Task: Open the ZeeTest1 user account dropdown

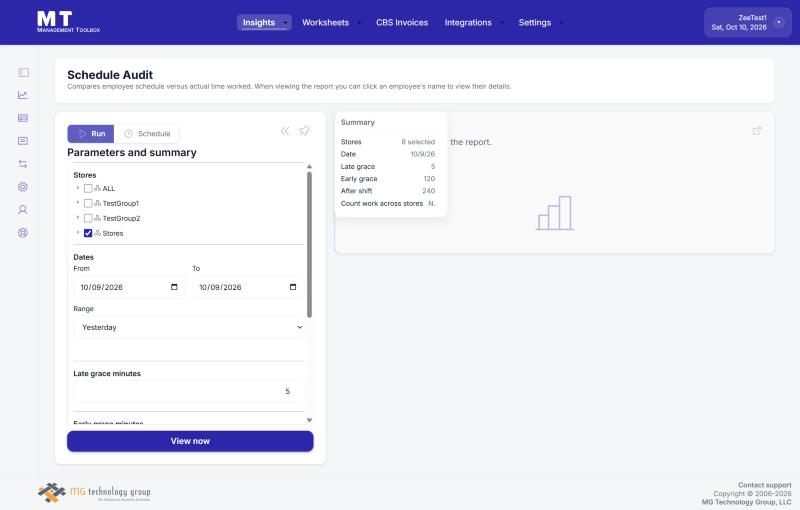Action: click(747, 22)
